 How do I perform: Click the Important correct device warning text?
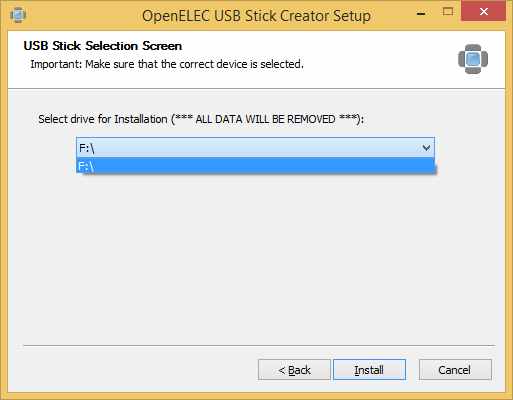167,64
